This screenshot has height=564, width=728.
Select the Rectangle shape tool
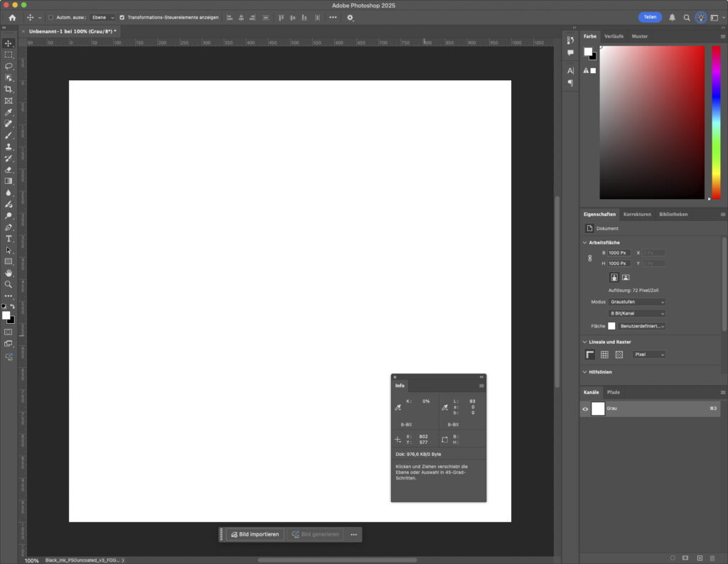pyautogui.click(x=9, y=261)
